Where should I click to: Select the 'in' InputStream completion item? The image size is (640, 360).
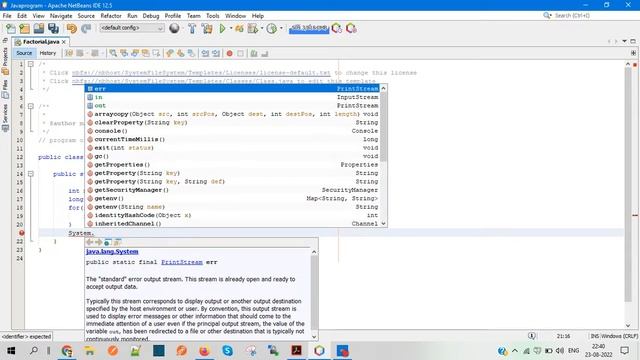click(233, 97)
